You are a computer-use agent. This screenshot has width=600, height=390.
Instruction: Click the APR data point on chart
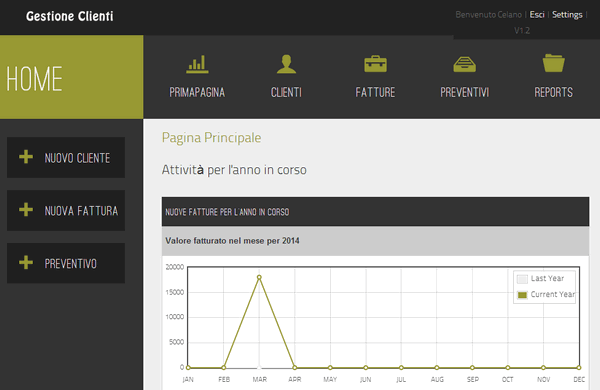point(295,368)
